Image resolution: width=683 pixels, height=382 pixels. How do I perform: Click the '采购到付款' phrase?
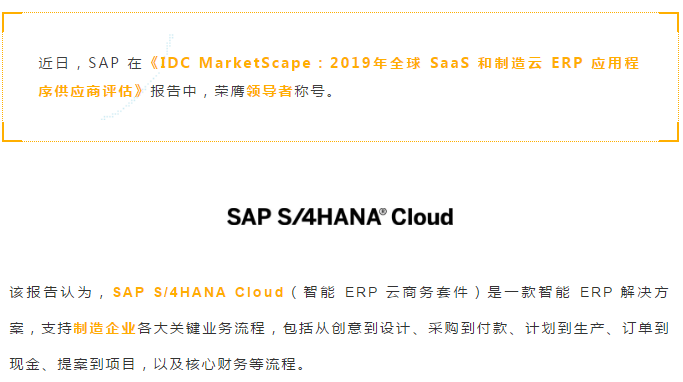(x=468, y=328)
